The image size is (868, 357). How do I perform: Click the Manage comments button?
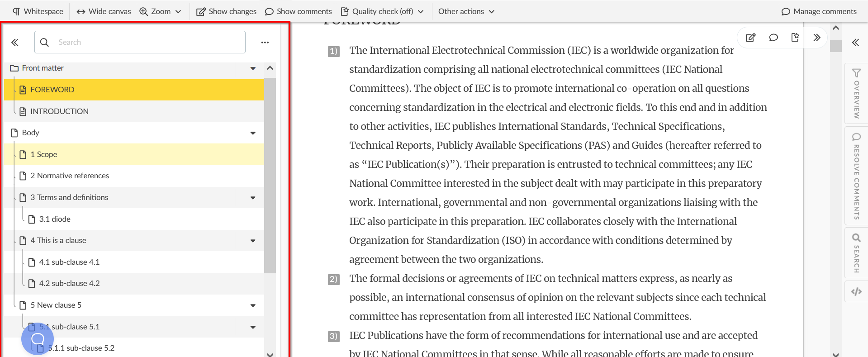[x=819, y=11]
